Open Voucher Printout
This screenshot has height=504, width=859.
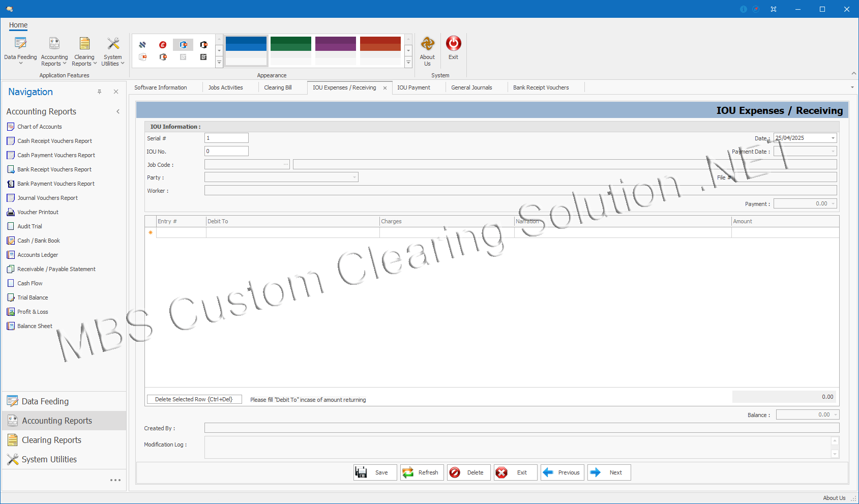33,212
